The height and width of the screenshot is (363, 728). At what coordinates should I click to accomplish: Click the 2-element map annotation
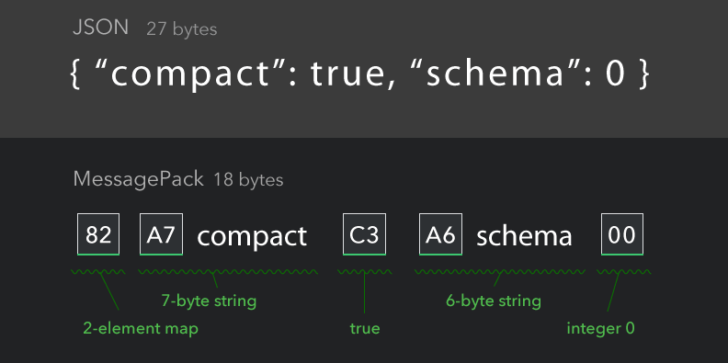[x=141, y=329]
